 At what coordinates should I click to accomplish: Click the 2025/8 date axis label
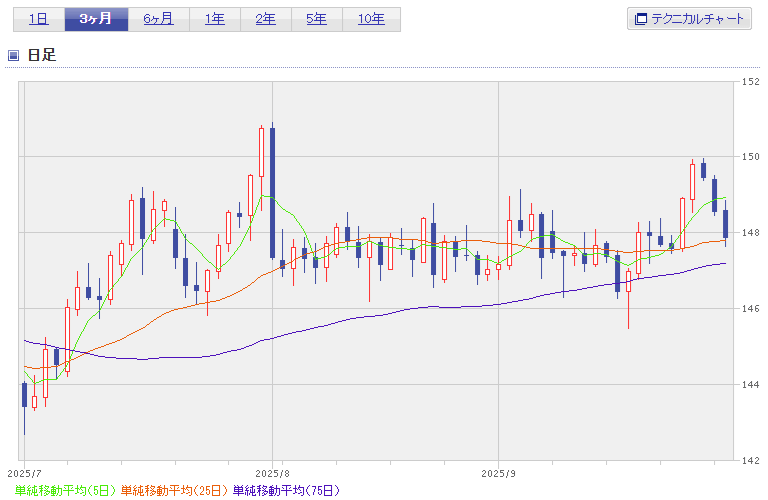[x=272, y=471]
